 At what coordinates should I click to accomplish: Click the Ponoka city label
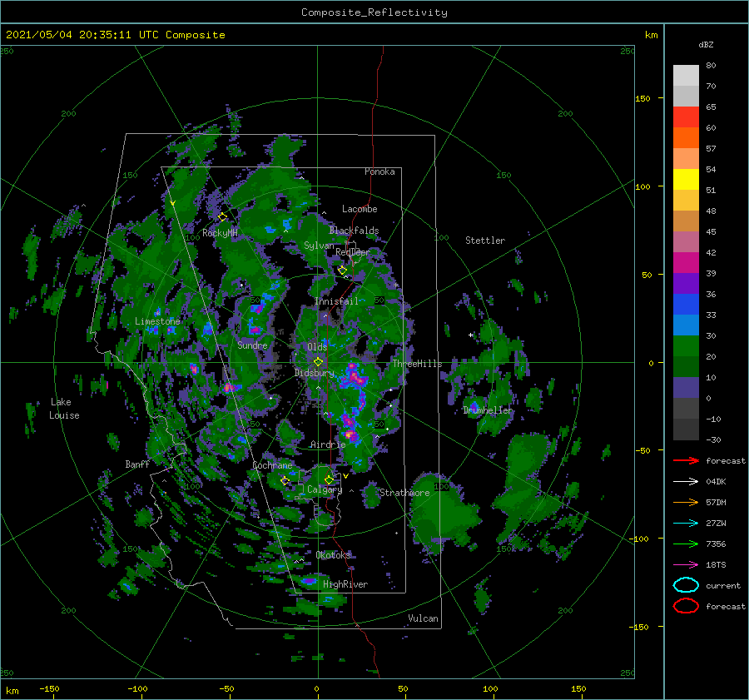pyautogui.click(x=379, y=171)
